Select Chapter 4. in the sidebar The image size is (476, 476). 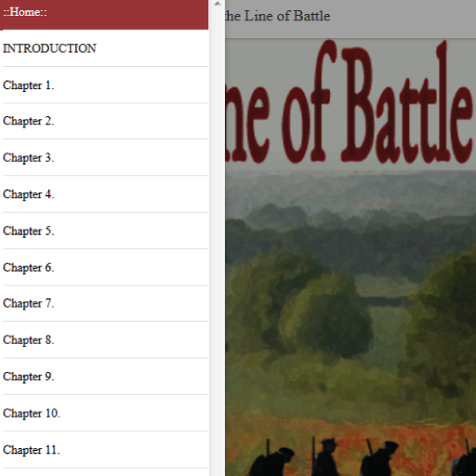105,194
